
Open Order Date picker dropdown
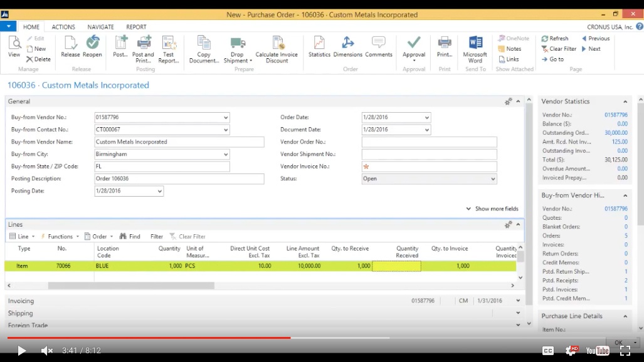coord(427,117)
